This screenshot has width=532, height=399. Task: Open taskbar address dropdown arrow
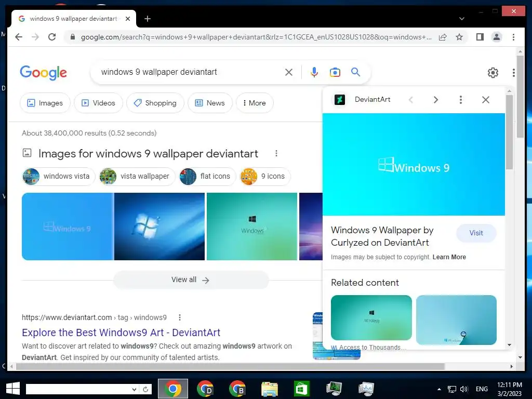coord(135,389)
